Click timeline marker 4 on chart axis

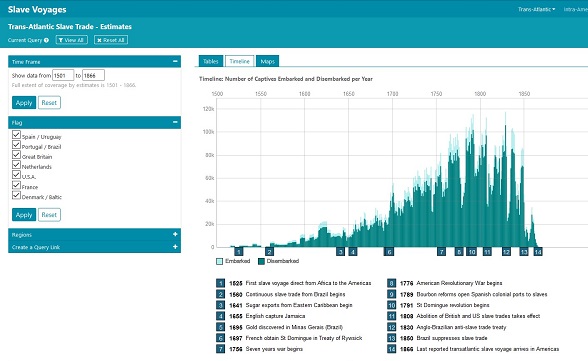352,252
